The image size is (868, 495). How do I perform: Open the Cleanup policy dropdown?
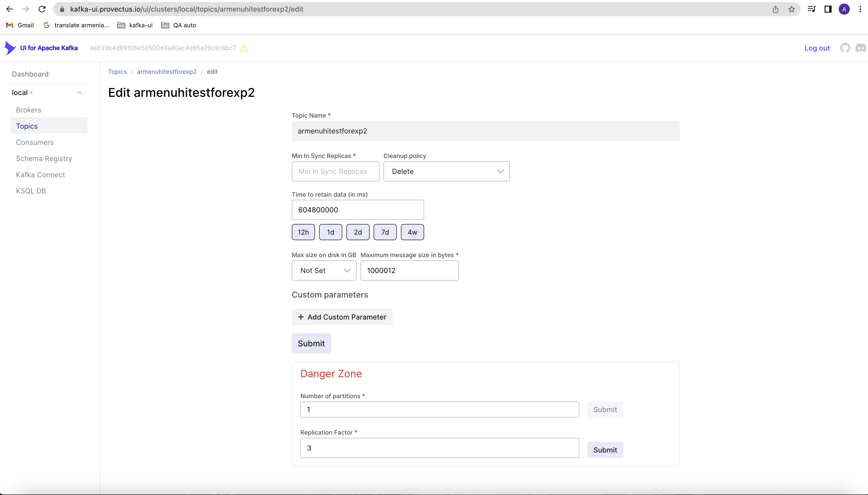click(x=446, y=171)
